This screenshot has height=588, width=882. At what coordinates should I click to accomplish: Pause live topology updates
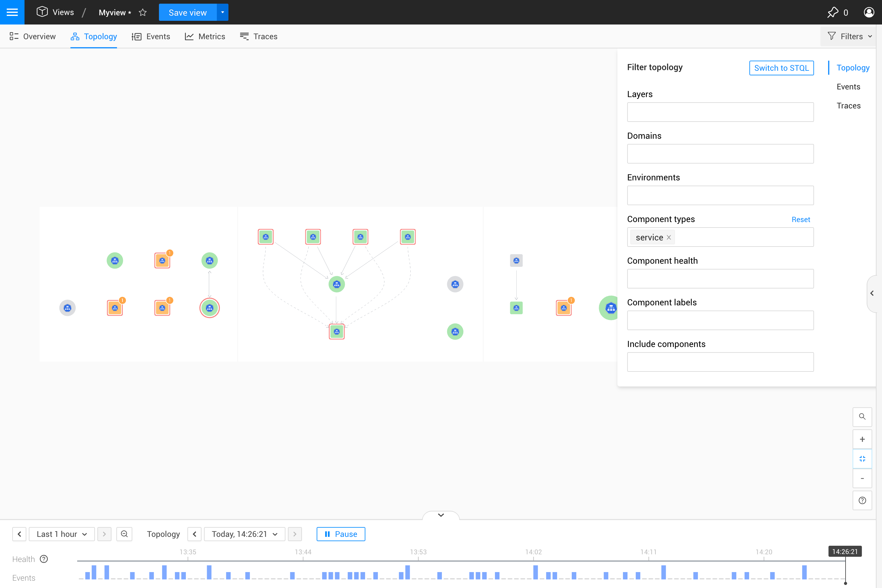(x=341, y=533)
